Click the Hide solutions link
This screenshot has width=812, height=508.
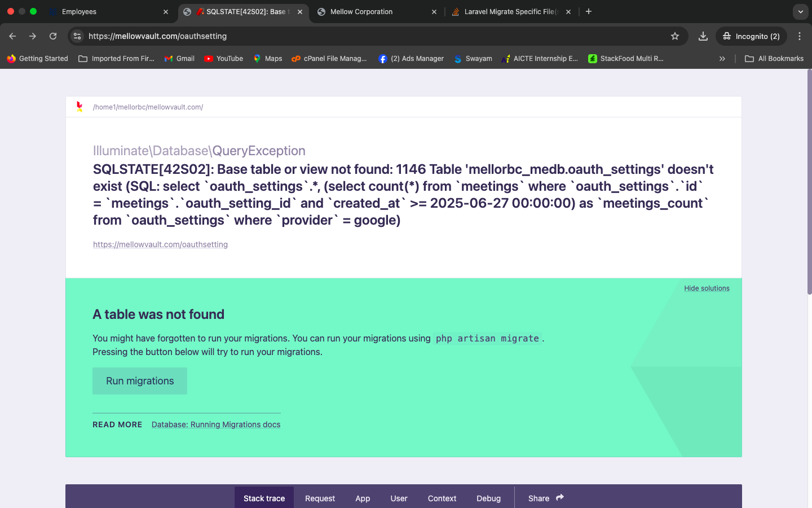[x=707, y=288]
